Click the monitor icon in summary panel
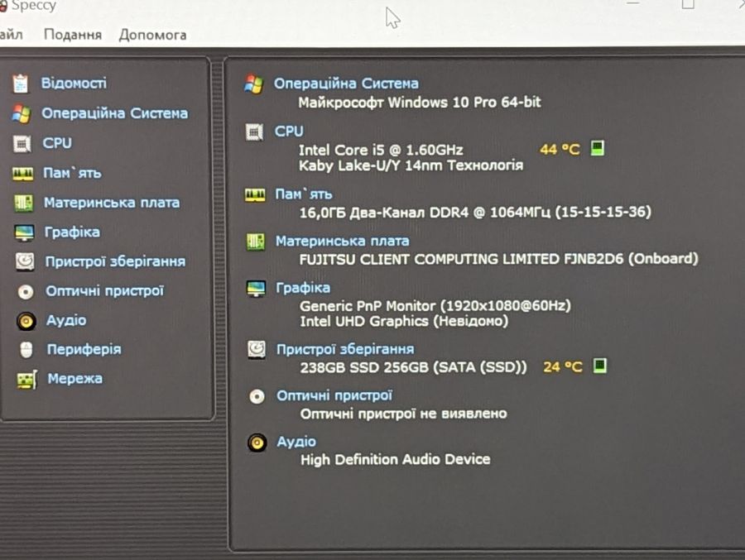The height and width of the screenshot is (560, 745). 256,289
